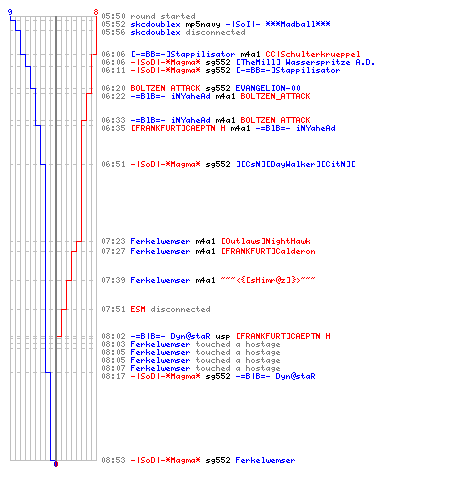Click [TheMill] Wasserspritze A.D. victim name
Screen dimensions: 450x500
pyautogui.click(x=305, y=62)
